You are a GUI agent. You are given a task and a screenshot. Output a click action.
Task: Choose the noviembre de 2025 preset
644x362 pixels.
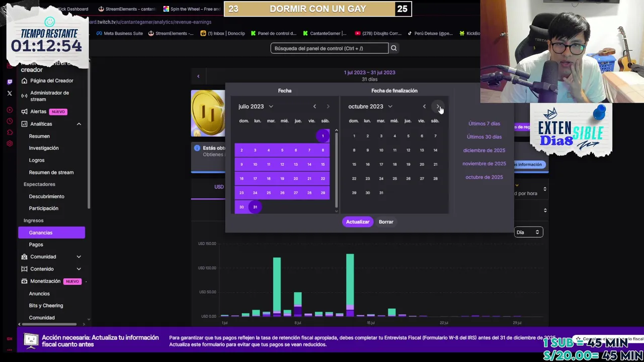[x=484, y=164]
